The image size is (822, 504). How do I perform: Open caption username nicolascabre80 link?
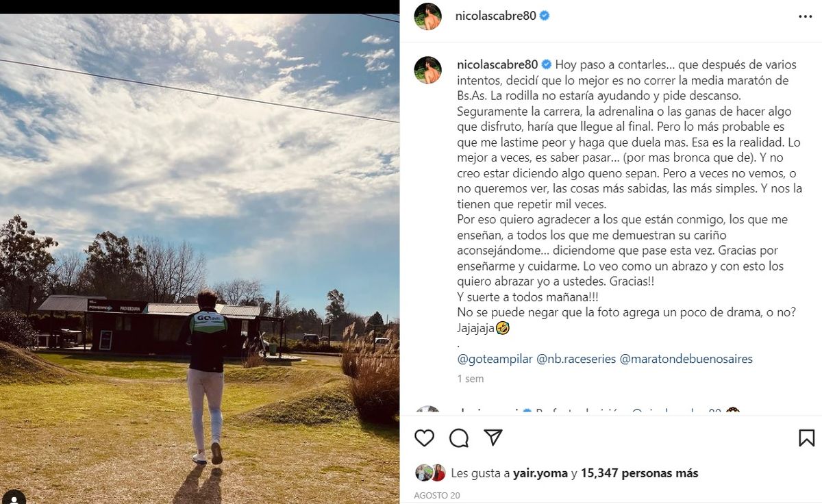[x=498, y=65]
